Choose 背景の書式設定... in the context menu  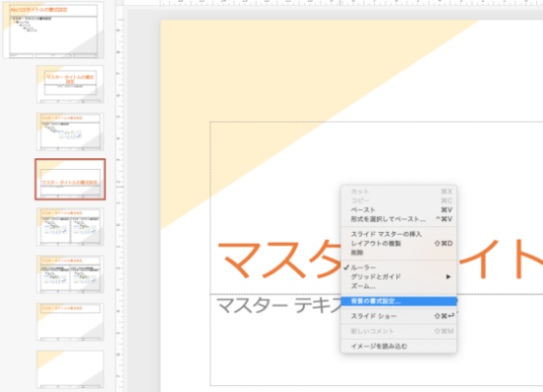398,301
